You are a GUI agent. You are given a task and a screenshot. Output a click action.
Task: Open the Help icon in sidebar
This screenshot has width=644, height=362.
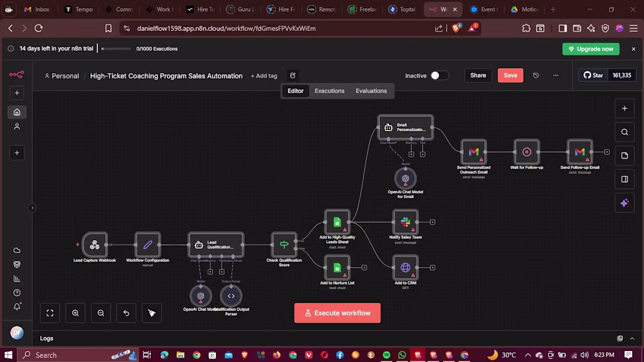coord(17,293)
